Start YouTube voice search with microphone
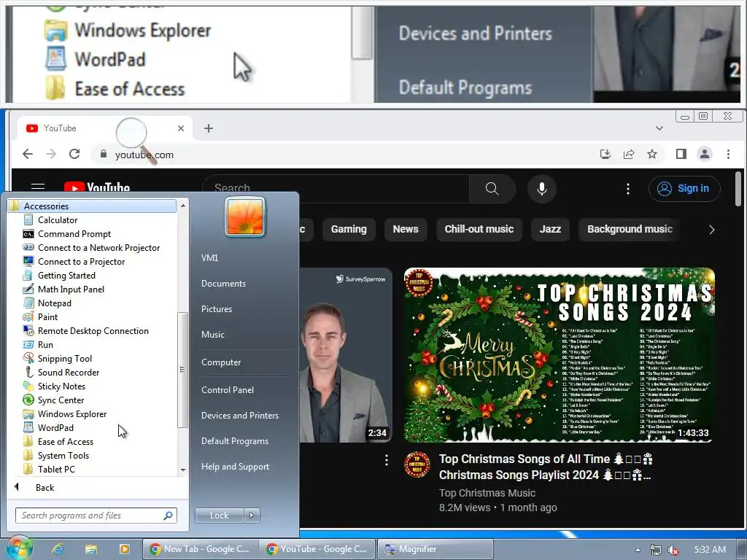This screenshot has width=747, height=560. coord(542,189)
